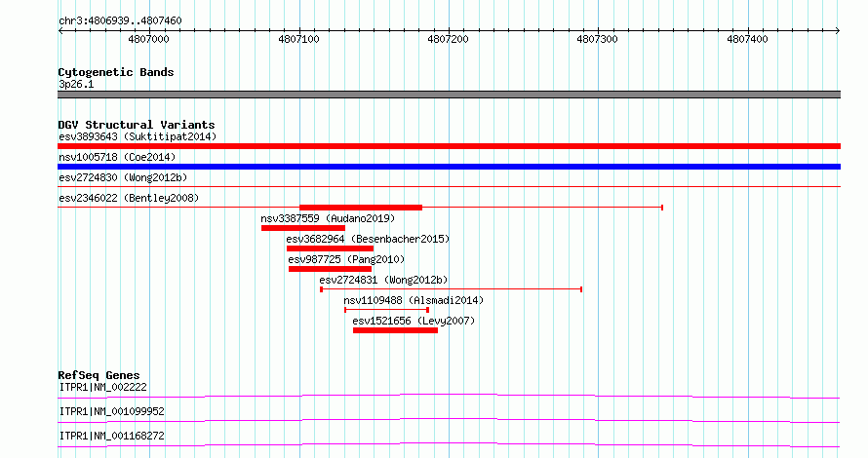Click the magenta line of ITPR1|NM_001168272
Image resolution: width=868 pixels, height=458 pixels.
click(449, 444)
